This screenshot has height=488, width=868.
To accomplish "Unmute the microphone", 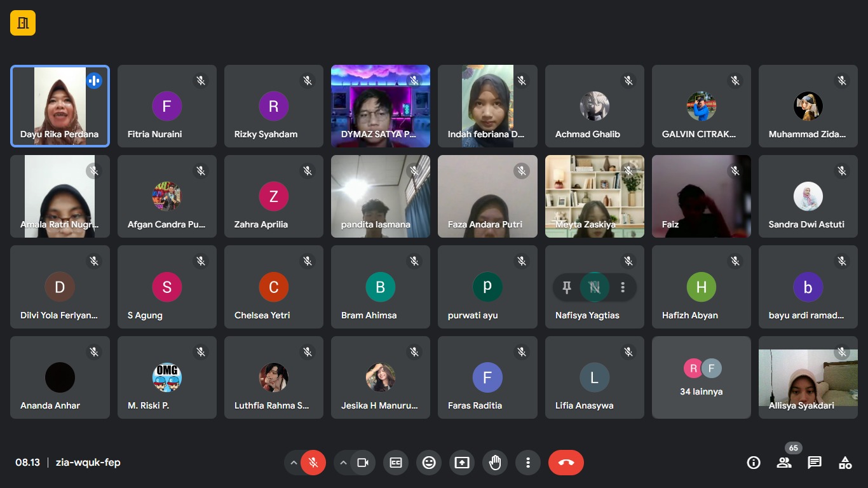I will 313,463.
